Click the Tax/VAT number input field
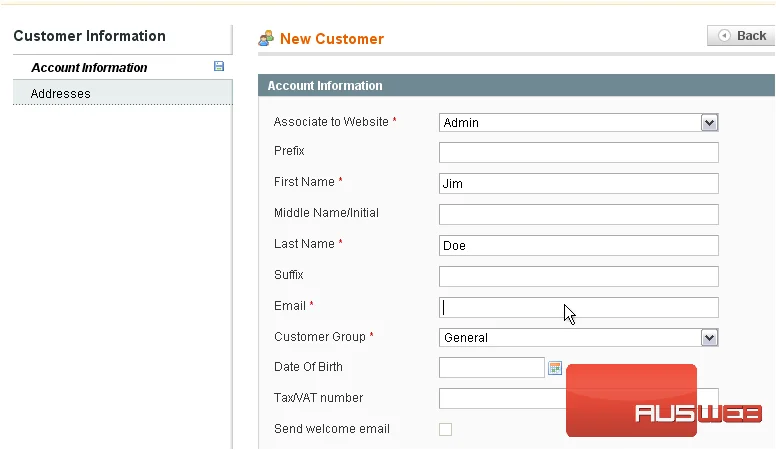The width and height of the screenshot is (776, 450). click(579, 398)
